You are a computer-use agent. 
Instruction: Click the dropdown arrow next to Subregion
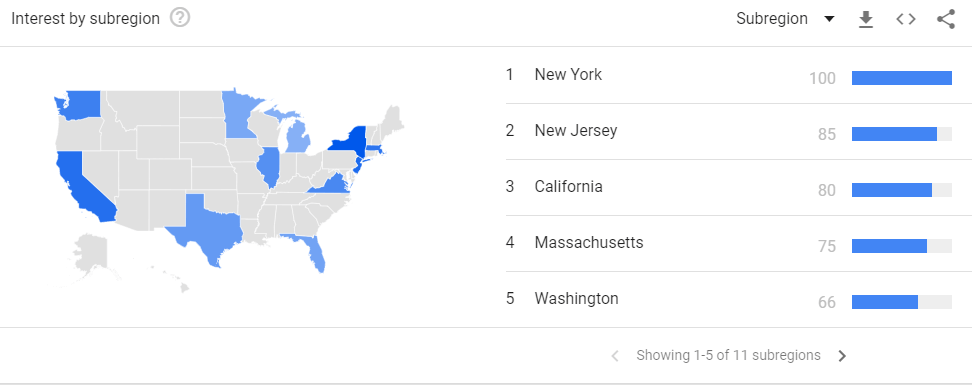coord(829,19)
